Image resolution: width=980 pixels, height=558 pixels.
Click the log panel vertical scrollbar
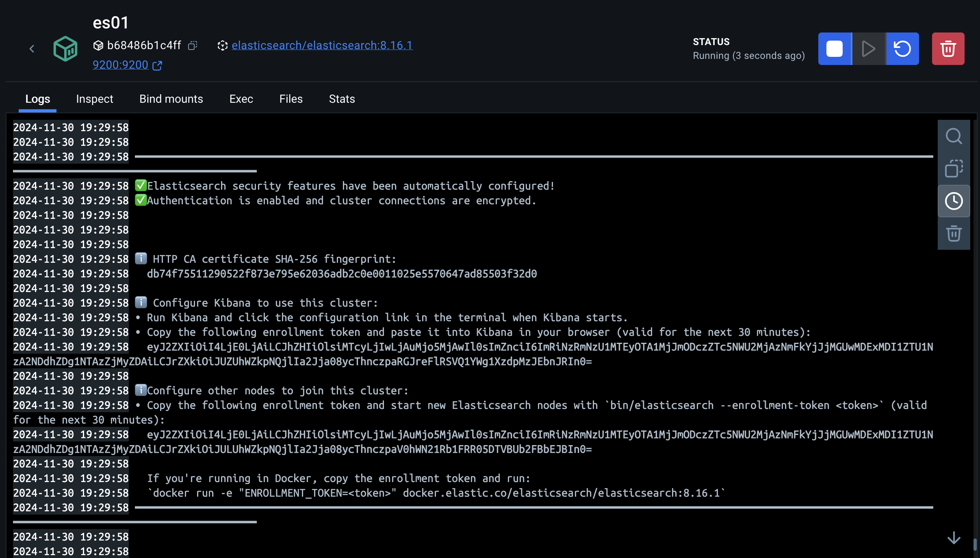coord(975,544)
